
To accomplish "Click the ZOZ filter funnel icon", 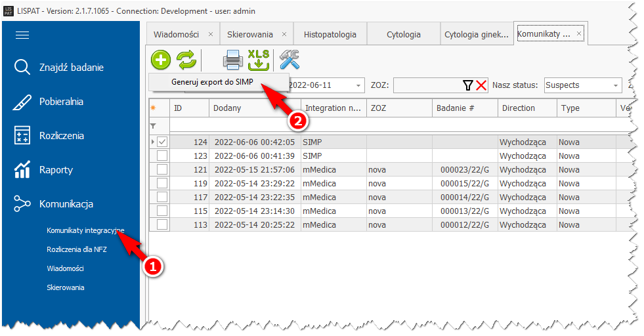I will point(467,85).
